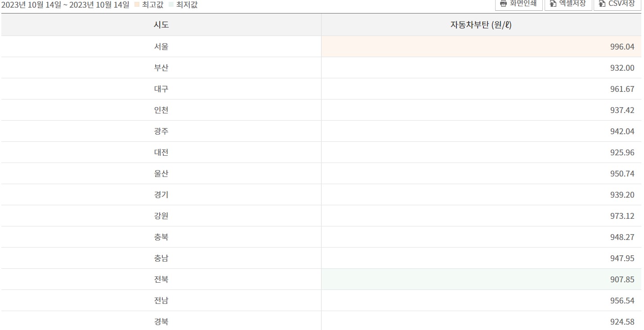644x330 pixels.
Task: Click the 시도 column header
Action: 161,25
